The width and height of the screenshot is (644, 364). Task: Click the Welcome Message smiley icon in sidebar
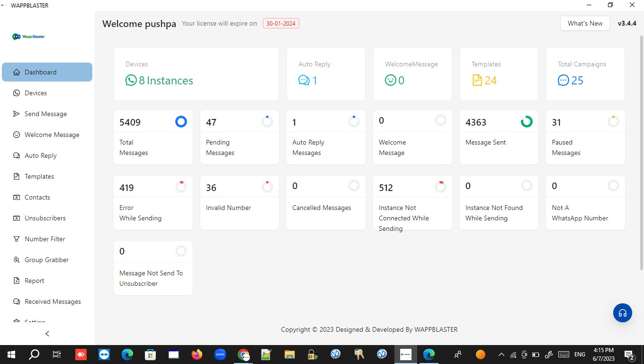tap(17, 135)
